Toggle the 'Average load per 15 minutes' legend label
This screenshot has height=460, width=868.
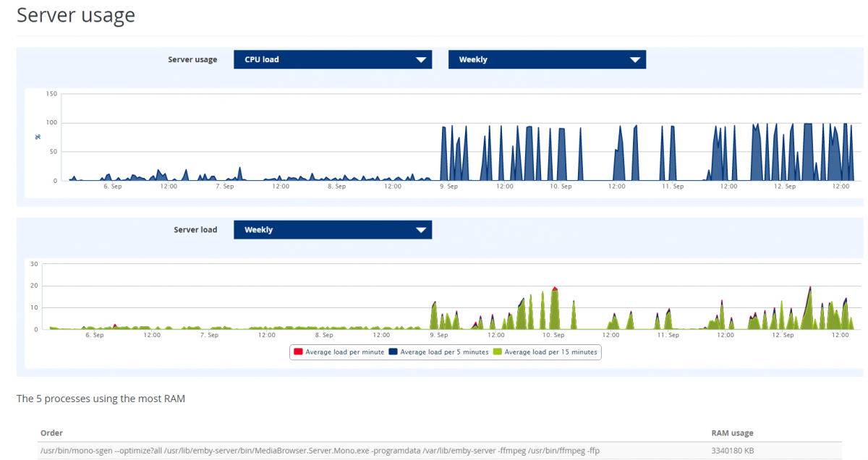click(x=550, y=352)
